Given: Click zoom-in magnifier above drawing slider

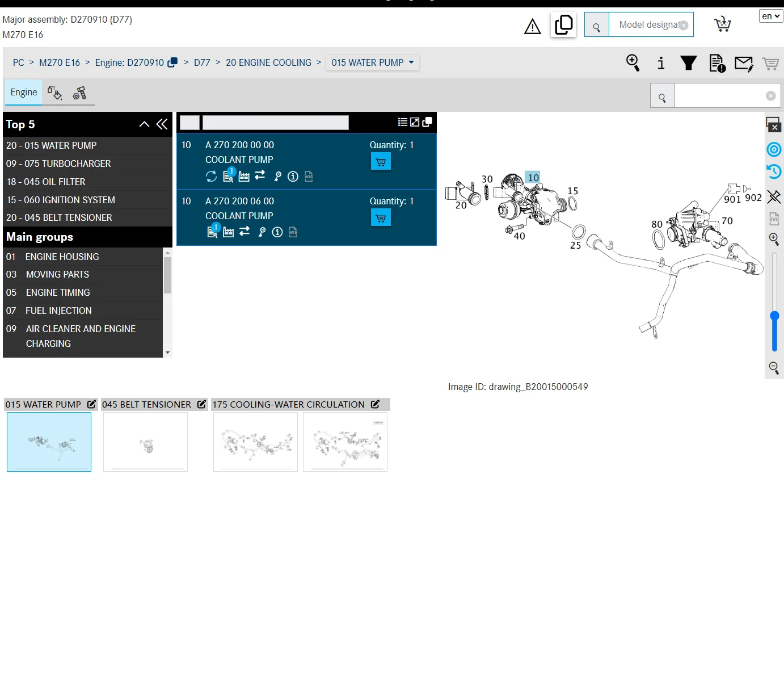Looking at the screenshot, I should pos(774,239).
